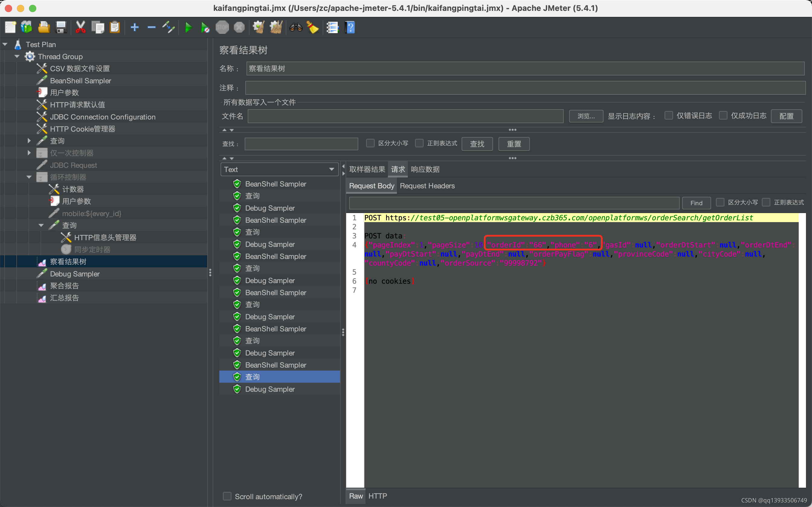The width and height of the screenshot is (812, 507).
Task: Click the Remove selected element icon
Action: point(151,27)
